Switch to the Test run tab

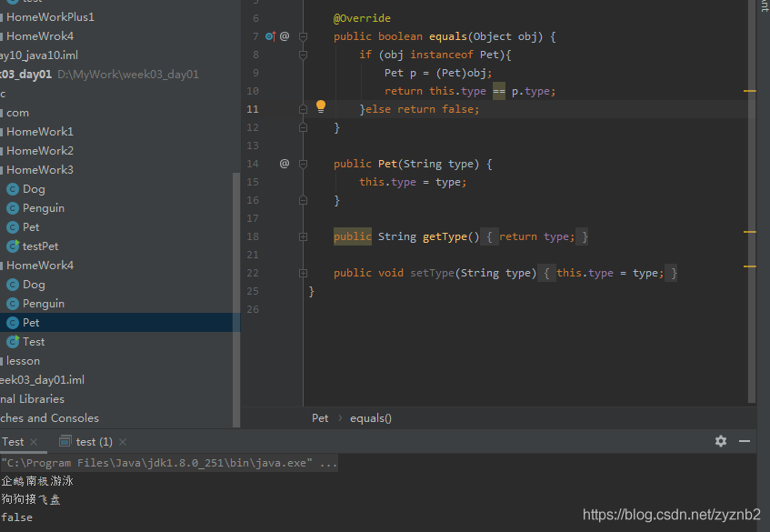coord(13,442)
